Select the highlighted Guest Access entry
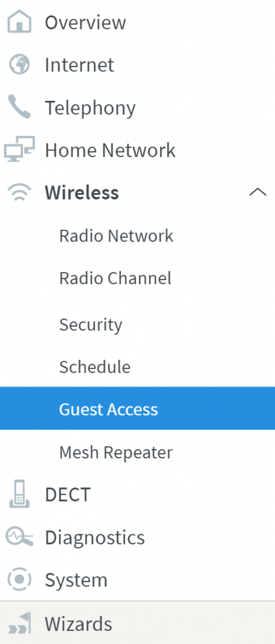Screen dimensions: 275x644 [137, 409]
